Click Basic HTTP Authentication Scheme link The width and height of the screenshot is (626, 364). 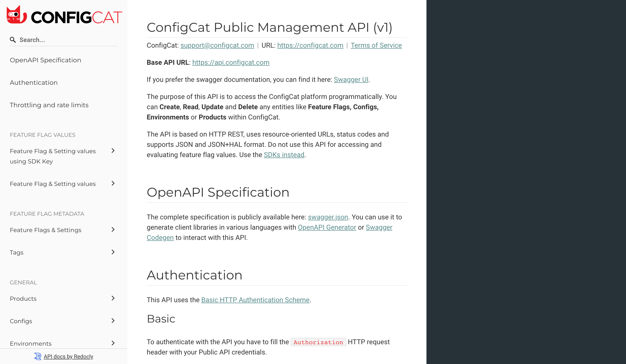click(x=255, y=300)
